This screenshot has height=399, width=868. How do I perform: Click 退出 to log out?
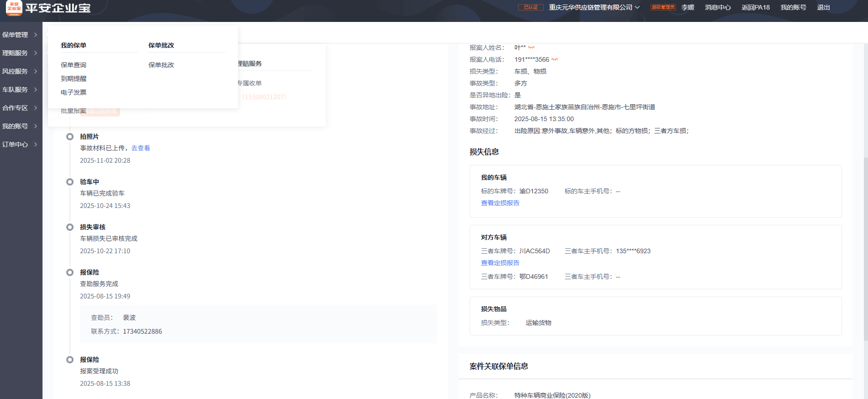[x=823, y=7]
